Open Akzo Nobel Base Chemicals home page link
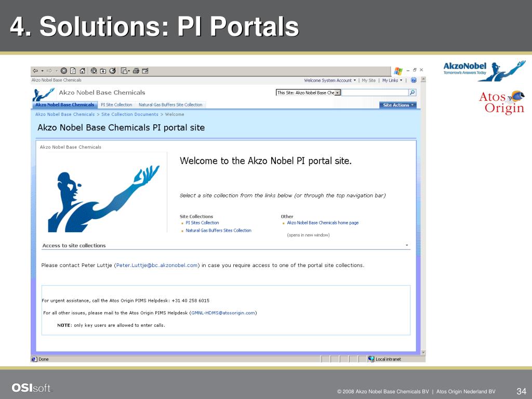 (x=323, y=223)
